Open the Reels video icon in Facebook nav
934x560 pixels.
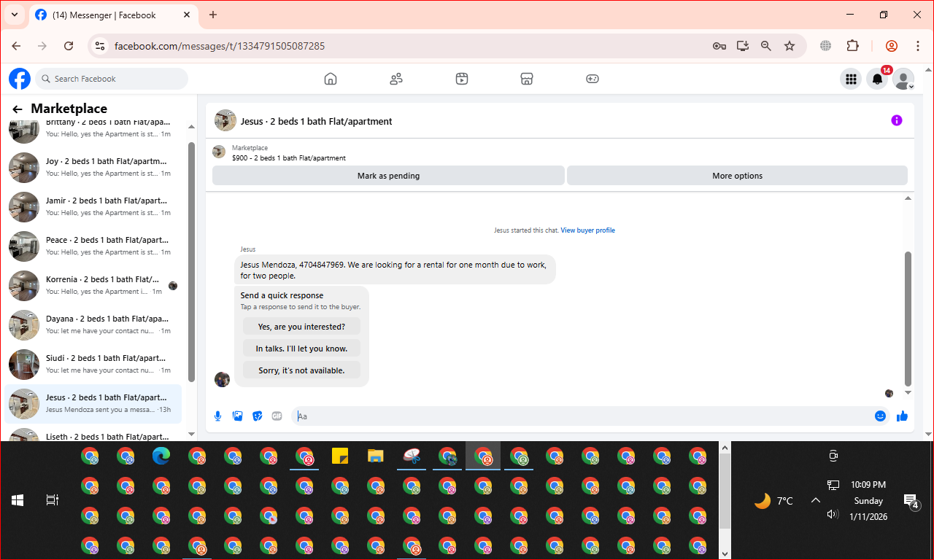click(462, 79)
